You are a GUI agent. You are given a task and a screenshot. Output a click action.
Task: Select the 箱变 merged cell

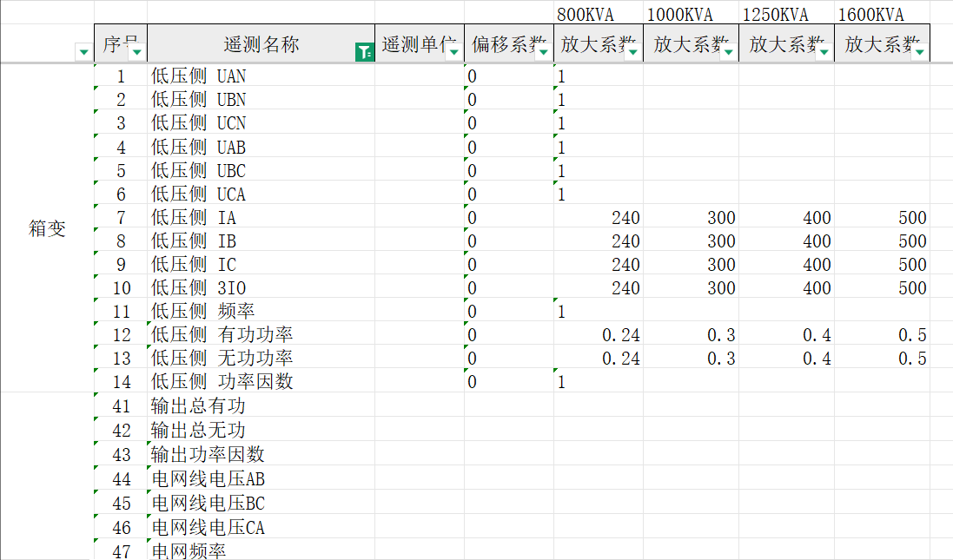[x=48, y=227]
